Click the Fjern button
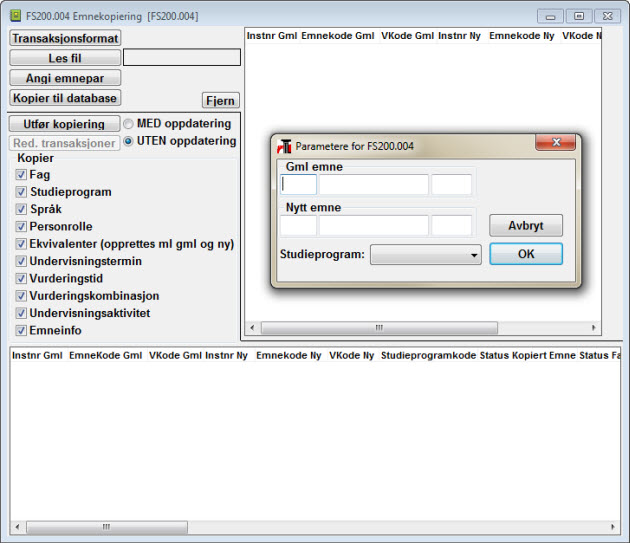 [x=221, y=100]
